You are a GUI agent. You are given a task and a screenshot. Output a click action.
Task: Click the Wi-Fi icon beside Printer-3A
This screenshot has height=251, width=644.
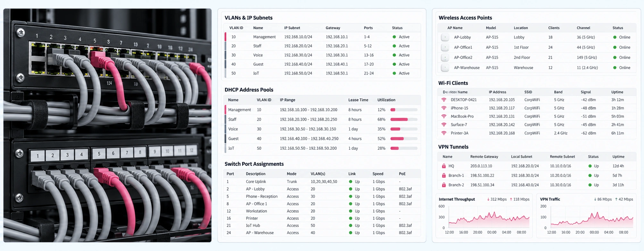[444, 133]
